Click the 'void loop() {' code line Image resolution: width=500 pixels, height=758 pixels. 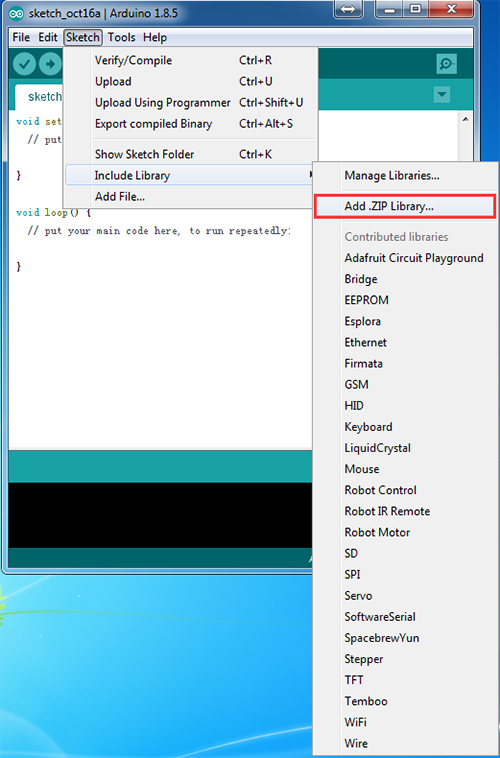click(x=53, y=212)
